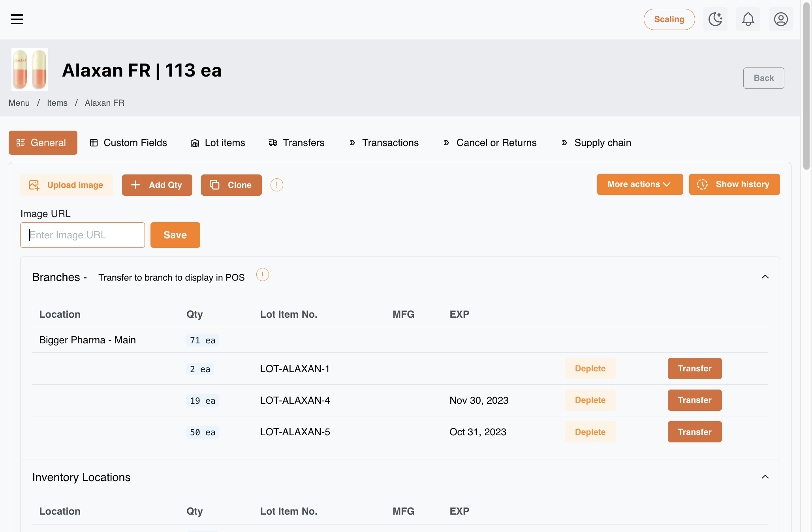Show history of the item
812x532 pixels.
734,184
